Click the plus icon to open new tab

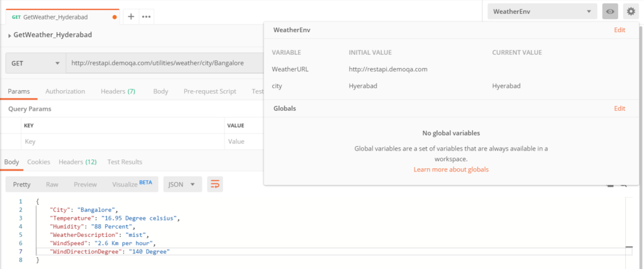pos(131,17)
